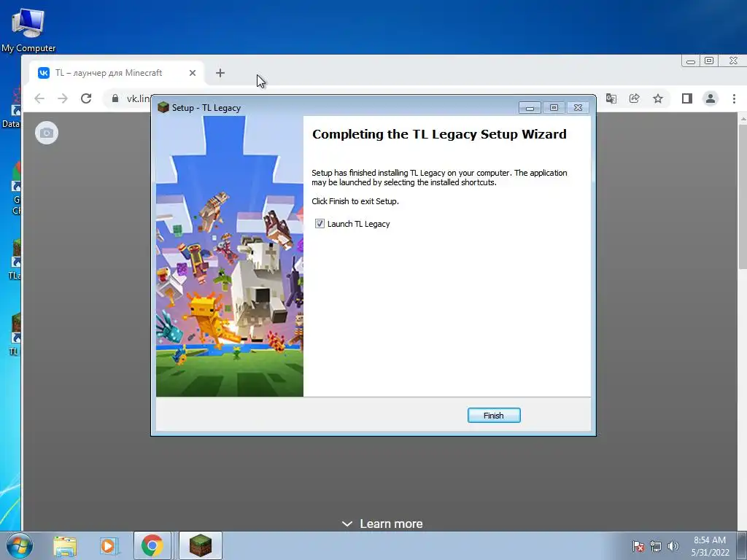
Task: Open a new Chrome tab
Action: (220, 73)
